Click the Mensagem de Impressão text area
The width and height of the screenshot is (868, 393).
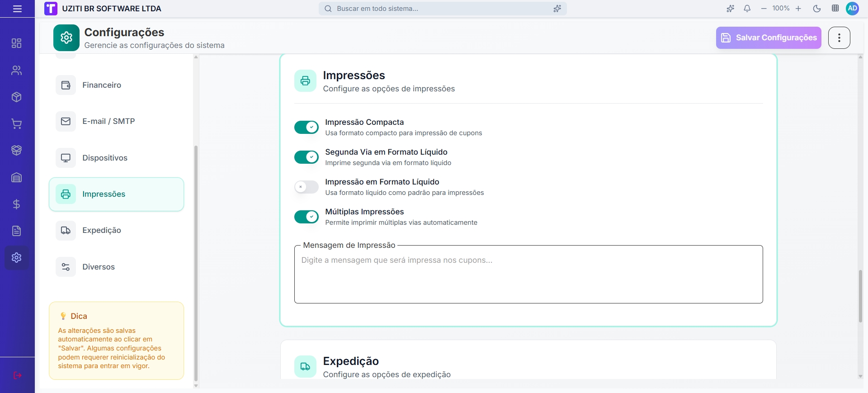pos(528,275)
